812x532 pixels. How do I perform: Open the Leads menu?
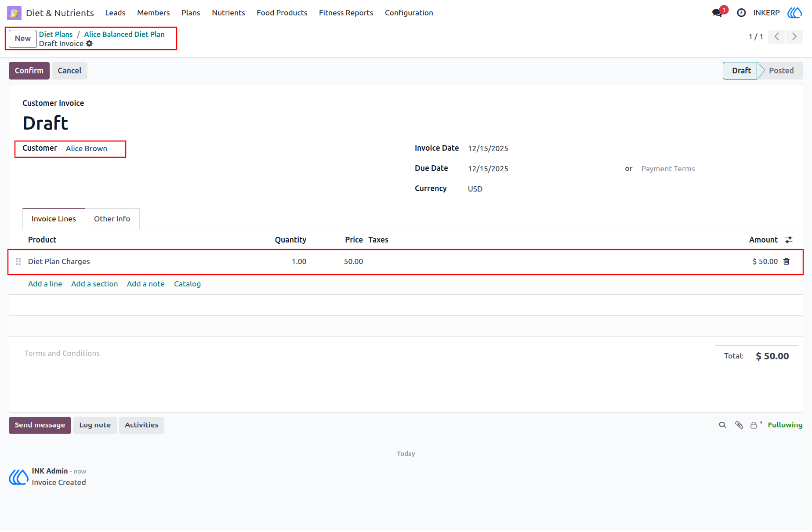point(115,13)
